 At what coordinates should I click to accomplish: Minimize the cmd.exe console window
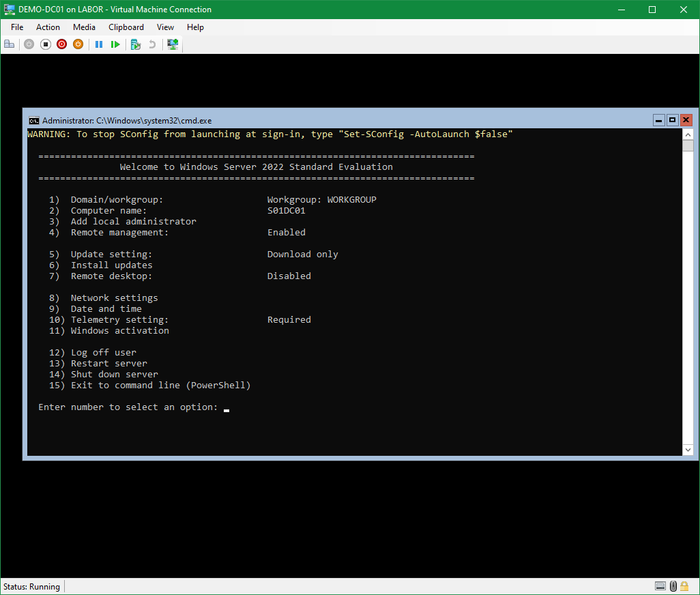coord(659,119)
